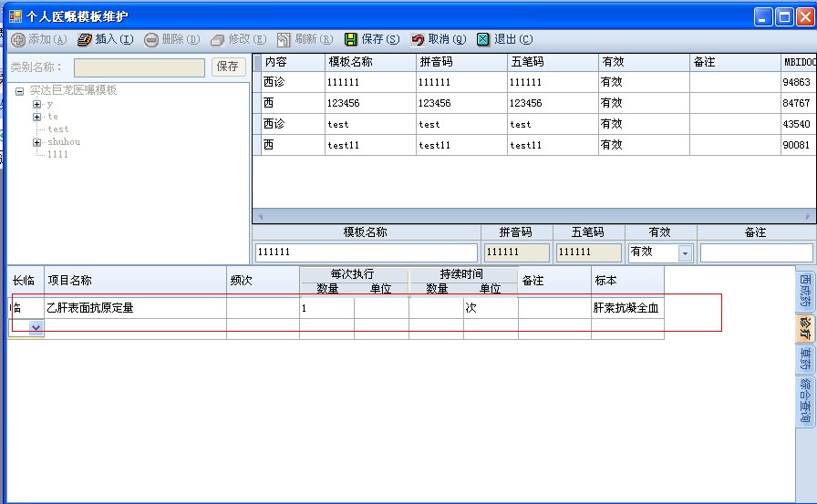817x504 pixels.
Task: Minimize the 个人医嘱模板维护 window
Action: tap(763, 16)
